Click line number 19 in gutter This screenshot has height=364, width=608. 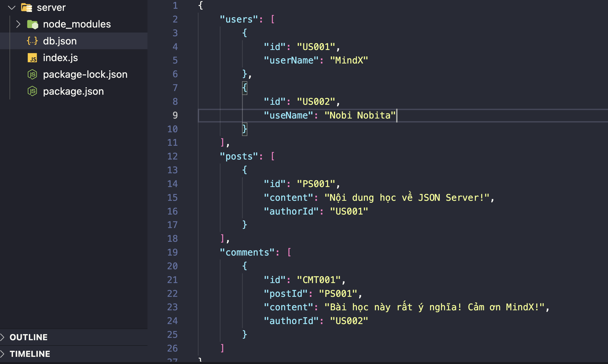click(x=172, y=252)
